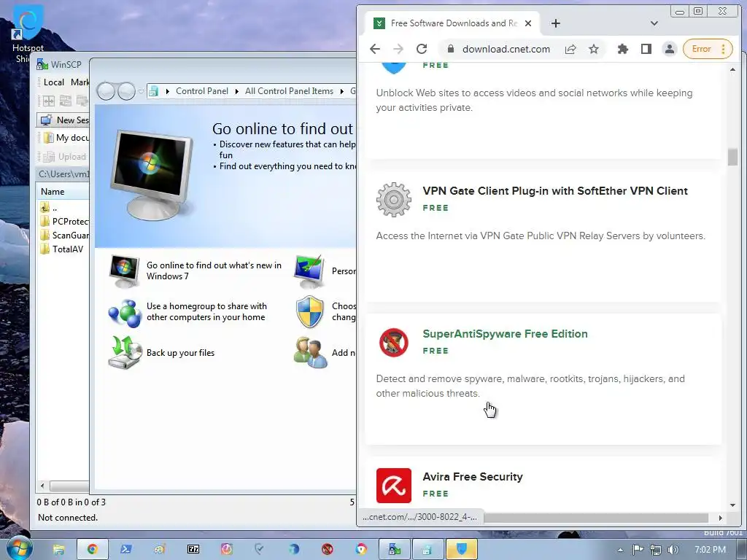Click the Control Panel address bar icon
The image size is (747, 560).
(153, 91)
